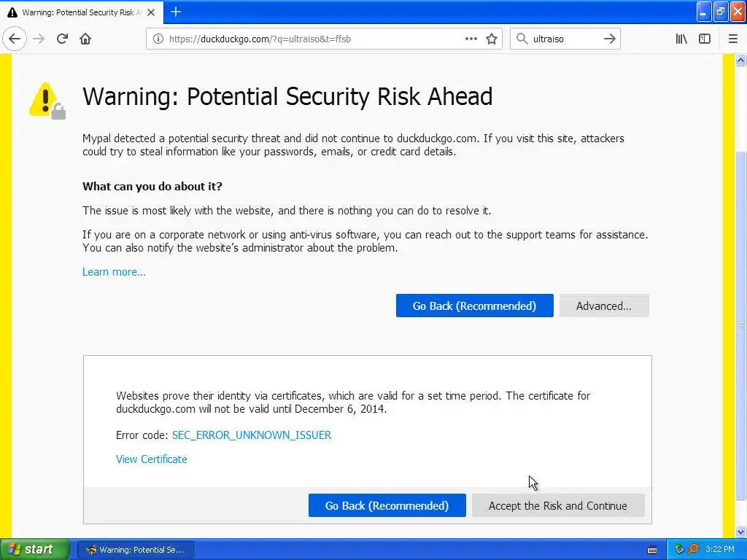Open the hamburger application menu

point(733,39)
